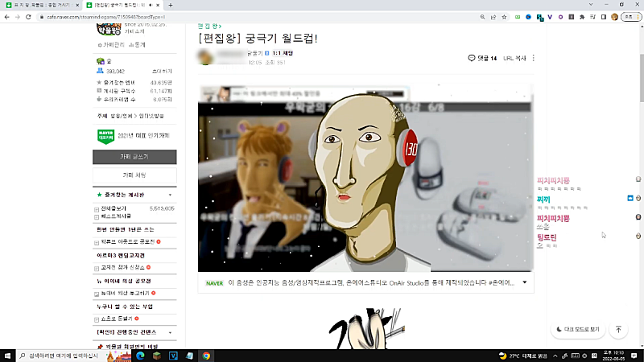Play the embedded video thumbnail
Image resolution: width=644 pixels, height=362 pixels.
pyautogui.click(x=365, y=177)
